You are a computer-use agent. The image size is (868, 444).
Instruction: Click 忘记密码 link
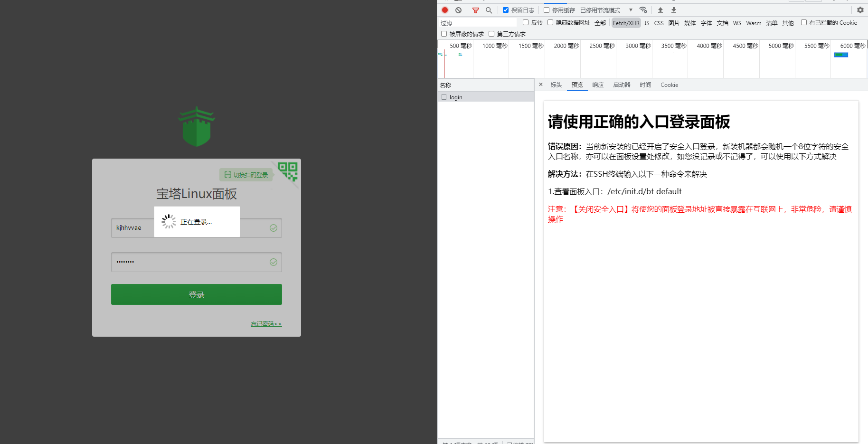tap(266, 324)
